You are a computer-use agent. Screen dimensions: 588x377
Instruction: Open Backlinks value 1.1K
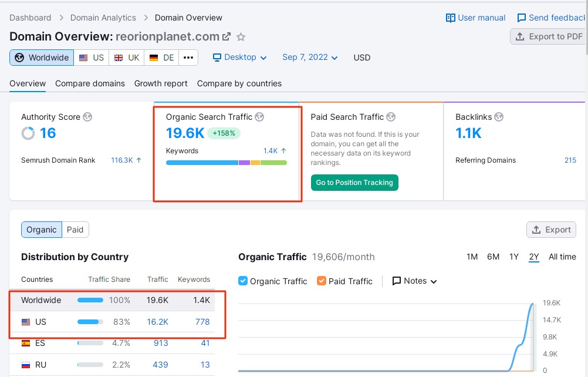tap(468, 133)
